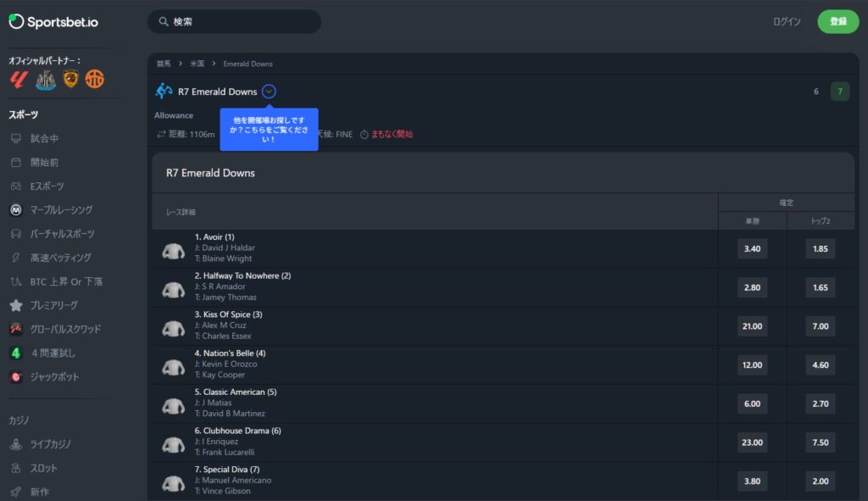868x501 pixels.
Task: Click the blue venue hint tooltip
Action: 269,130
